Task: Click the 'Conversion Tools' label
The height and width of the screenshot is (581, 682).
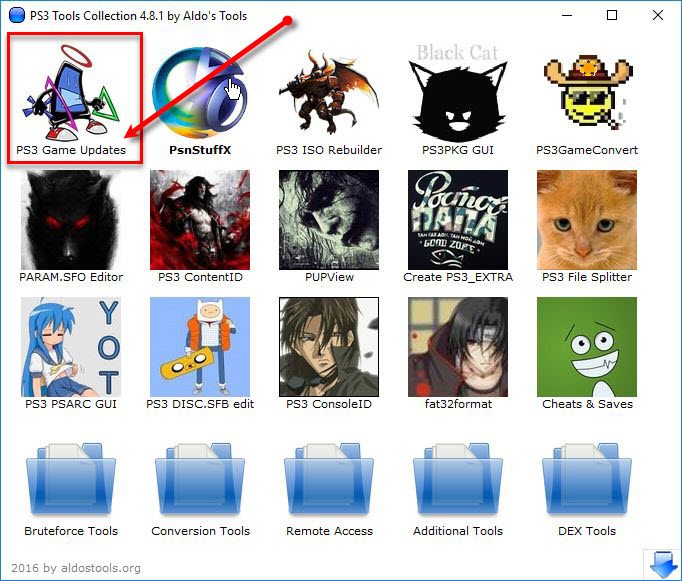Action: pyautogui.click(x=201, y=531)
